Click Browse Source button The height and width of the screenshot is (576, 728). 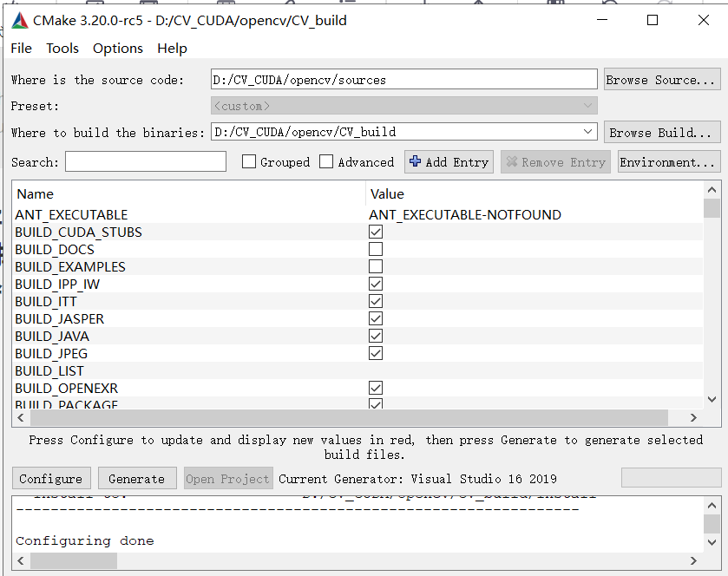pyautogui.click(x=662, y=79)
